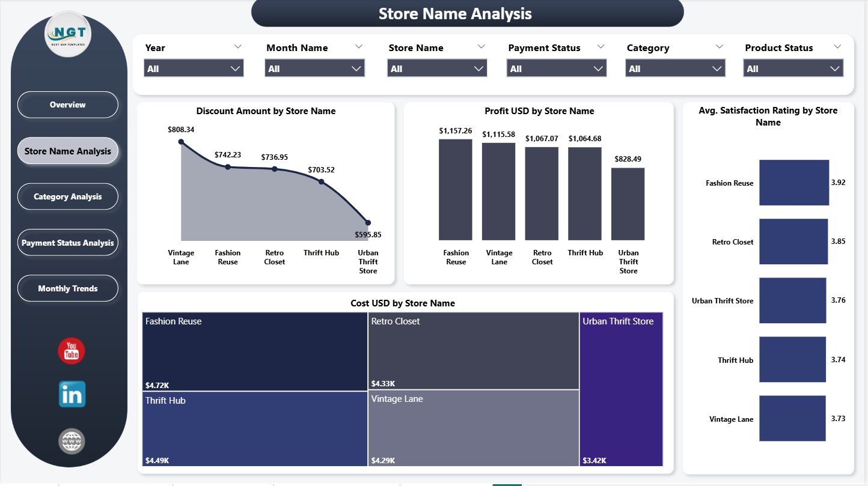Viewport: 868px width, 486px height.
Task: Click the NGT logo at the top
Action: pos(67,35)
